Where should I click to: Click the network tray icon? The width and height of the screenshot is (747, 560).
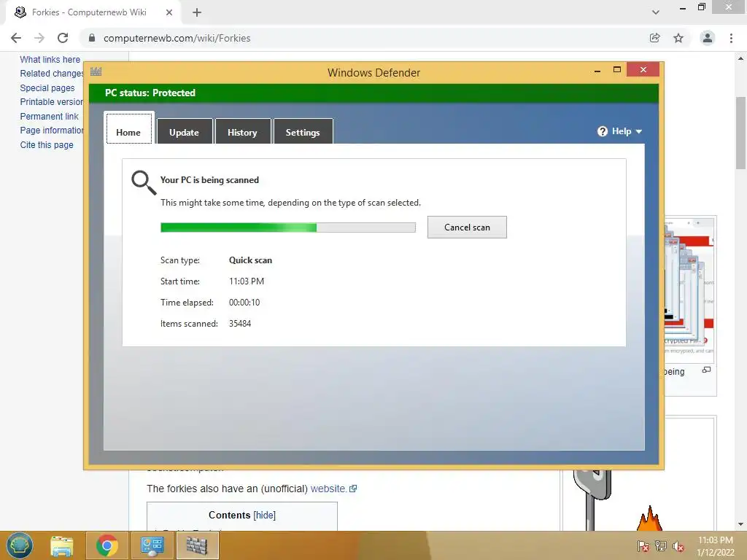660,546
